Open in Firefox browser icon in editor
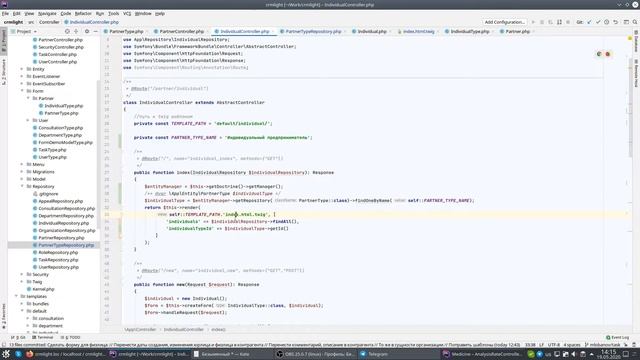640x360 pixels. 608,54
